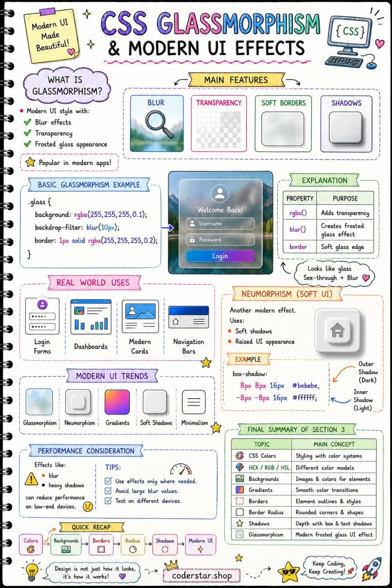Click the Login Forms icon
This screenshot has width=392, height=588.
point(42,316)
